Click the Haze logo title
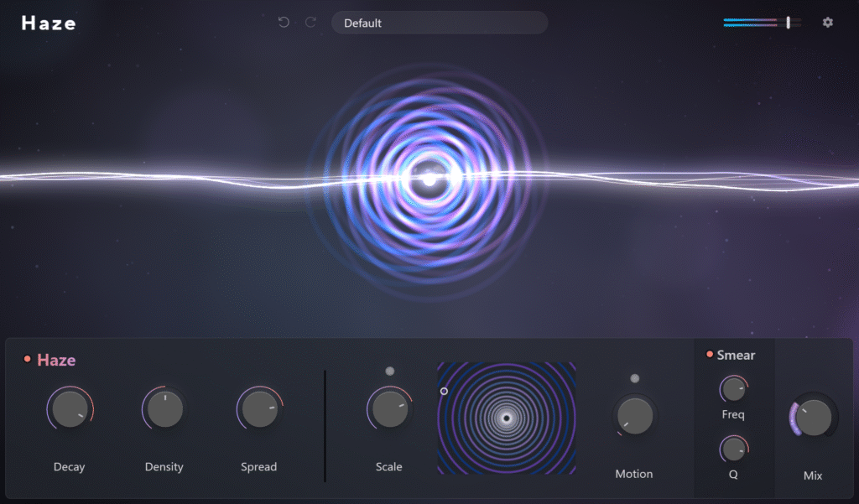The width and height of the screenshot is (859, 504). [x=49, y=23]
